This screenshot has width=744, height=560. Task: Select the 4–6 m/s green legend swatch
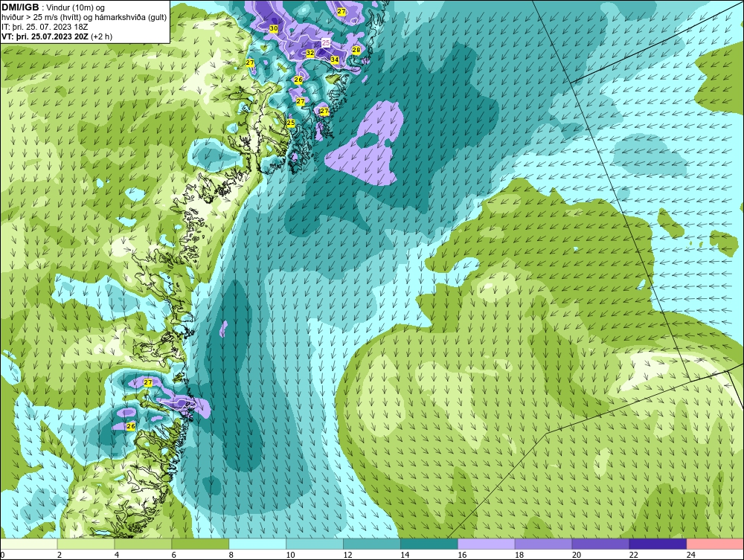tap(143, 544)
